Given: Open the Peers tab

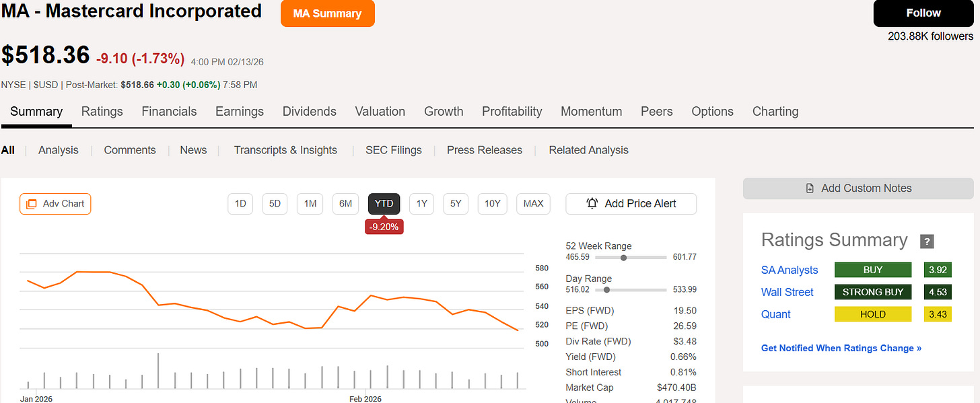Looking at the screenshot, I should coord(657,112).
